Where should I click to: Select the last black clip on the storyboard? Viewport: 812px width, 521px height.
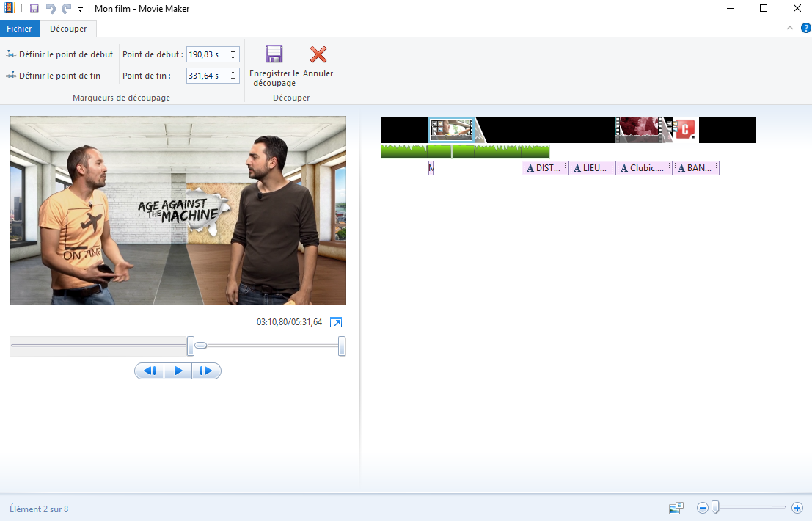(728, 129)
